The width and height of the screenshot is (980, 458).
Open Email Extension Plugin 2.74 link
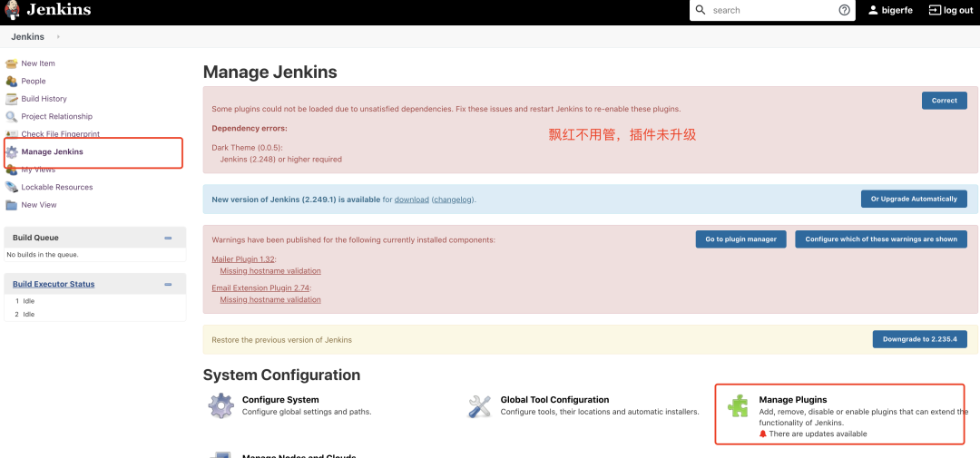[x=260, y=287]
